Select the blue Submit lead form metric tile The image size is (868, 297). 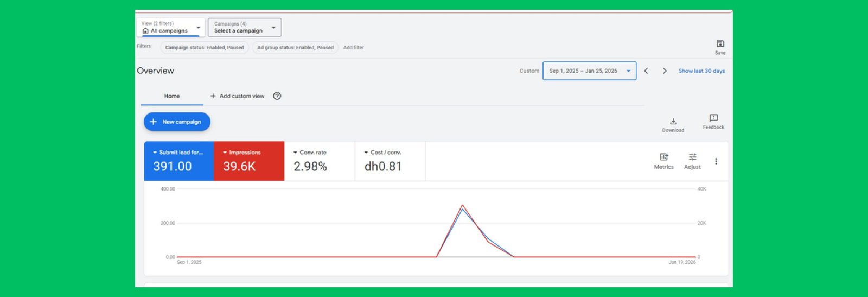click(178, 161)
